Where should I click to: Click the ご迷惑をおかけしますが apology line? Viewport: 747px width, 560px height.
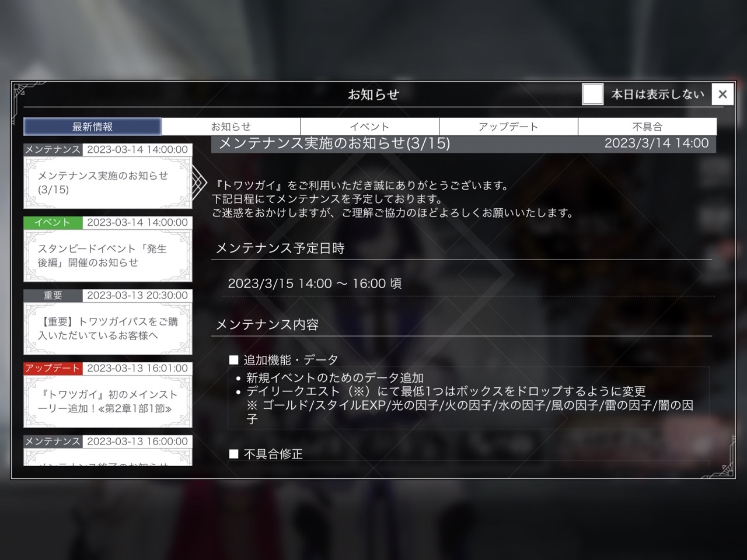(393, 213)
